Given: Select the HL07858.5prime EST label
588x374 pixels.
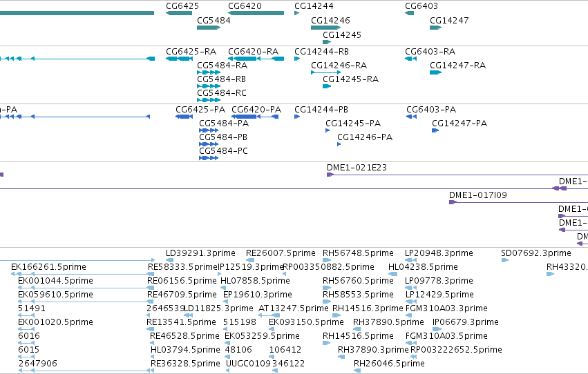Looking at the screenshot, I should click(255, 281).
